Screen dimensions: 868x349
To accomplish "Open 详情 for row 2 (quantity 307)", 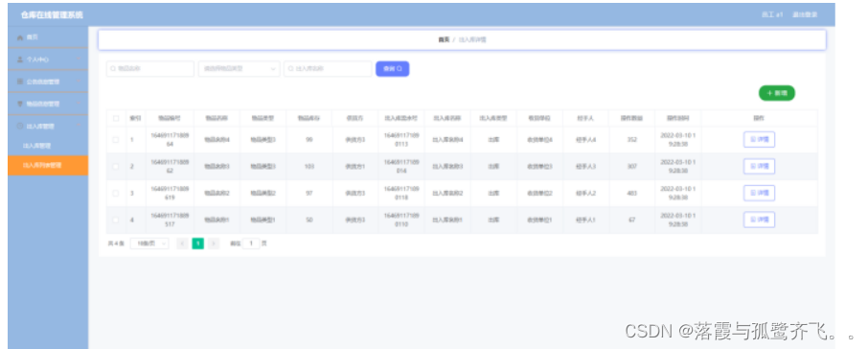I will (x=759, y=166).
